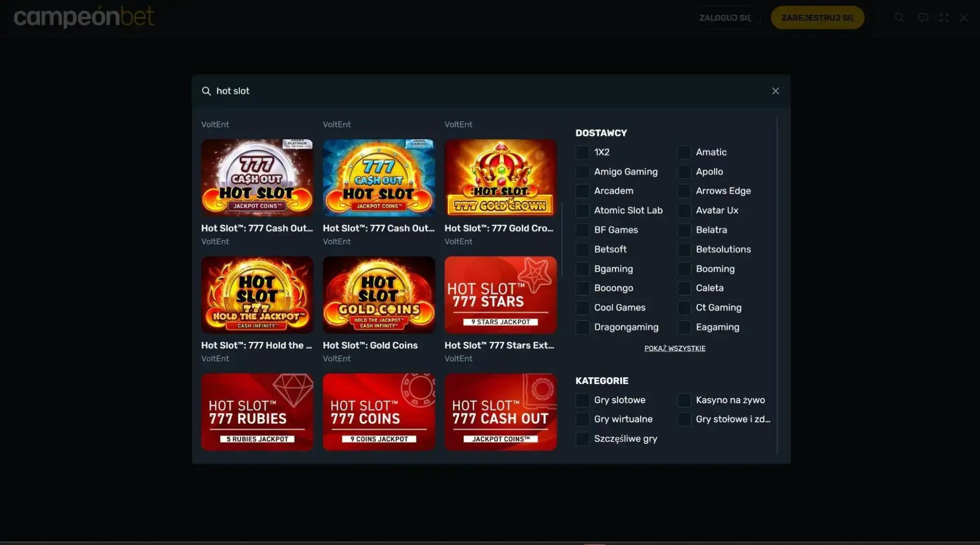The image size is (980, 545).
Task: Click the magnifier icon beside hot slot
Action: 206,91
